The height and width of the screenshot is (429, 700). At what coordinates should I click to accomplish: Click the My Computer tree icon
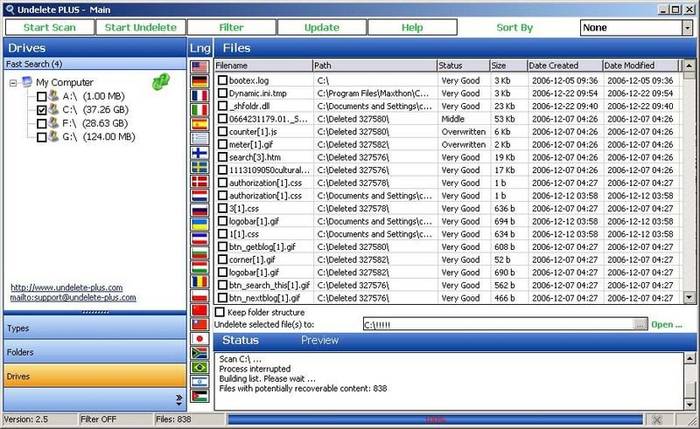pyautogui.click(x=27, y=82)
